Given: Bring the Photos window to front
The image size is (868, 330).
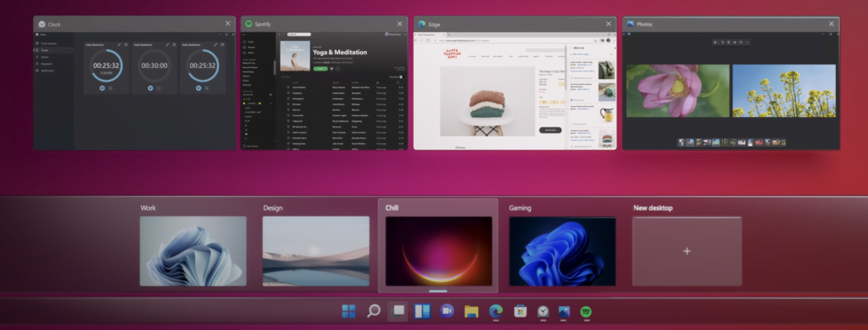Looking at the screenshot, I should coord(731,90).
